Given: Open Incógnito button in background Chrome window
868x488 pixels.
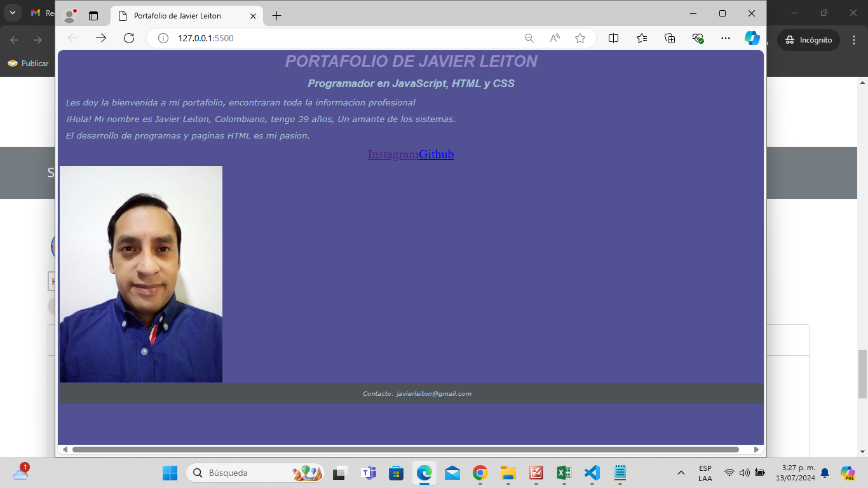Looking at the screenshot, I should pos(808,40).
